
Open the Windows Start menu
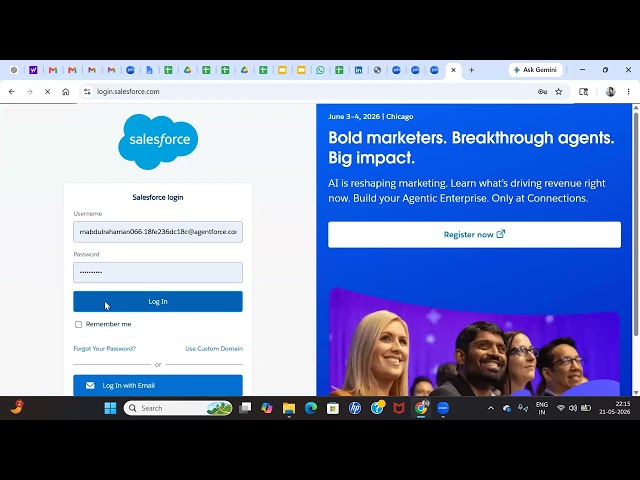click(x=110, y=408)
